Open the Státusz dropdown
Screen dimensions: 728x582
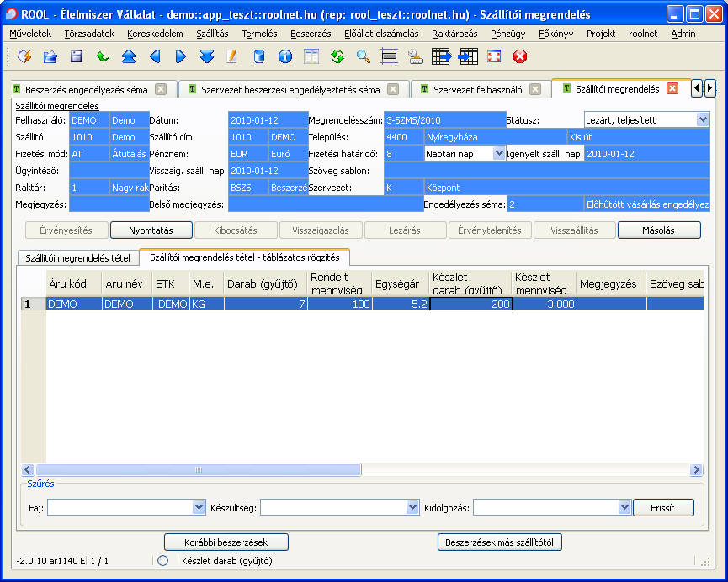(703, 120)
